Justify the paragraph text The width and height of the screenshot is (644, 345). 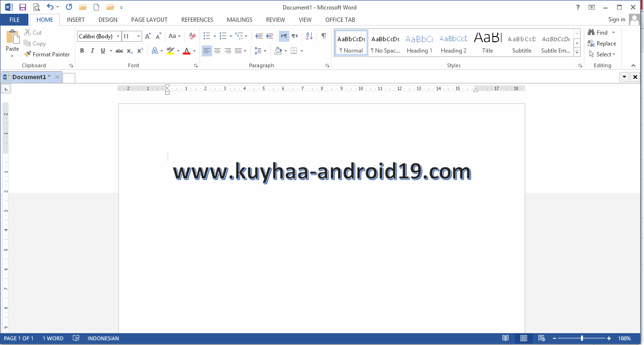(x=238, y=51)
